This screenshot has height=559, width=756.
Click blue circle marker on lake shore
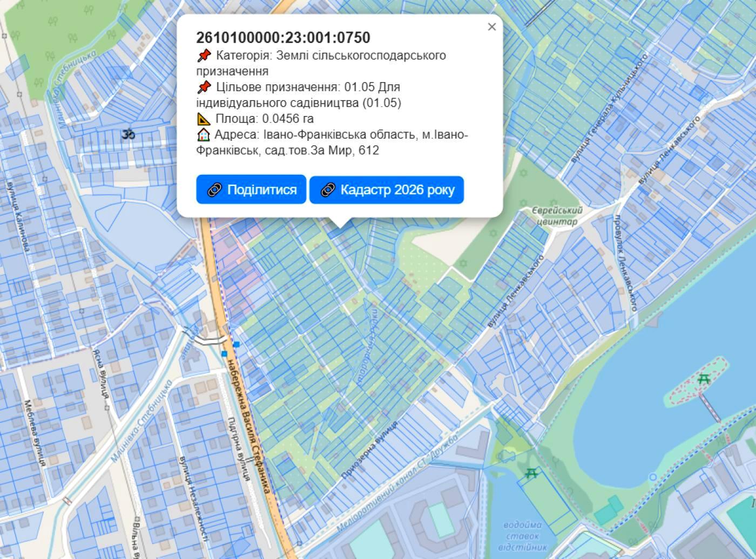[653, 477]
